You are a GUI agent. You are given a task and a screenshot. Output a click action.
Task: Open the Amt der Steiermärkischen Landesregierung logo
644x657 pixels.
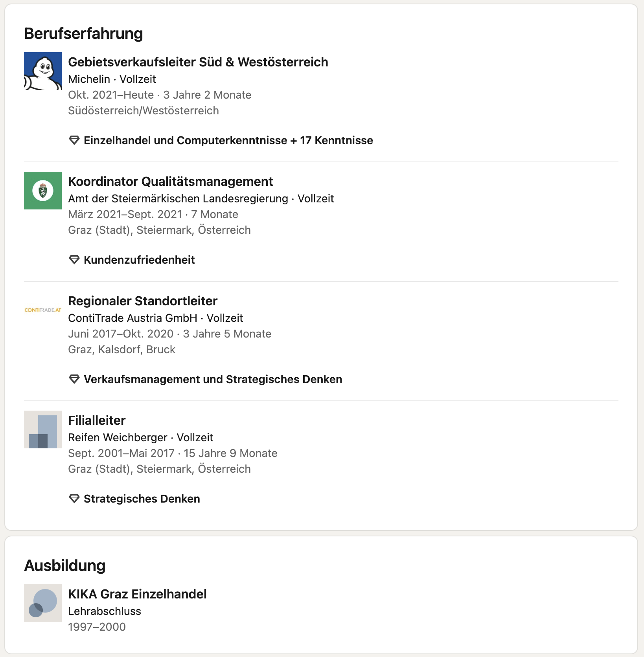(x=43, y=191)
